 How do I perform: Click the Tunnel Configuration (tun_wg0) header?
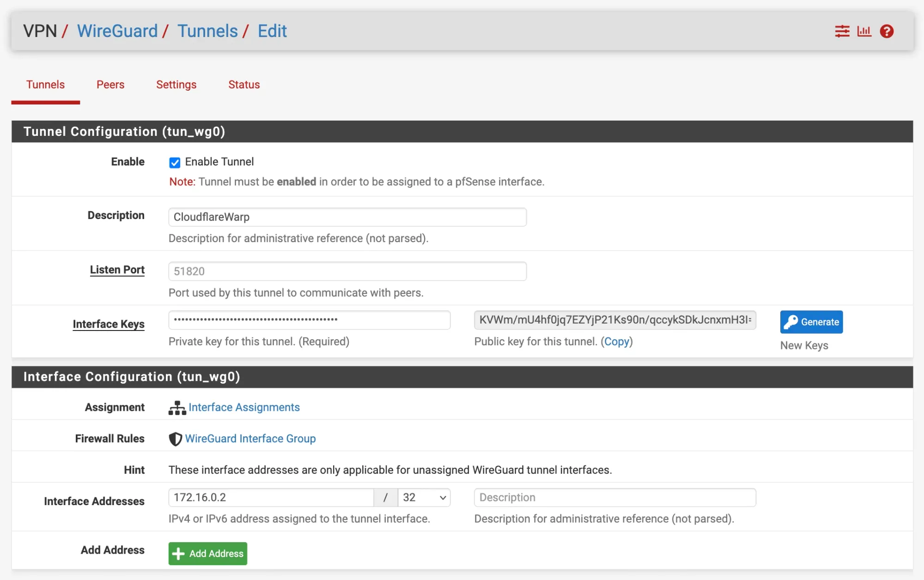click(x=462, y=132)
